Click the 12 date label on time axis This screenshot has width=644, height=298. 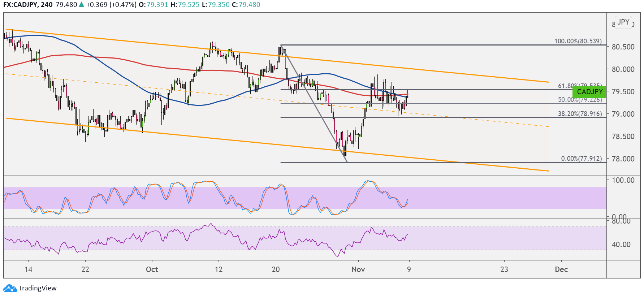[219, 269]
